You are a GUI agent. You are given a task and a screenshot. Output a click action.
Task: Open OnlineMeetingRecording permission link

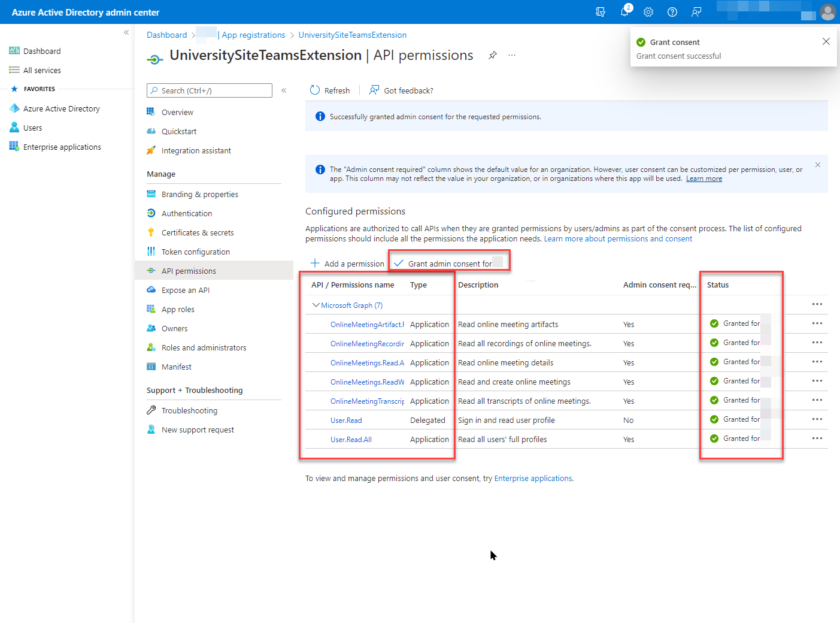point(367,343)
